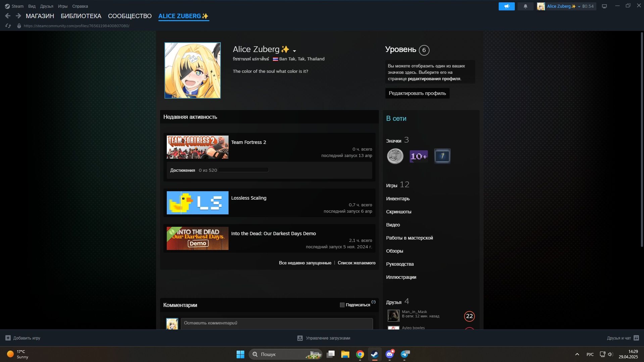Open the Друзья 4 list link

point(397,302)
